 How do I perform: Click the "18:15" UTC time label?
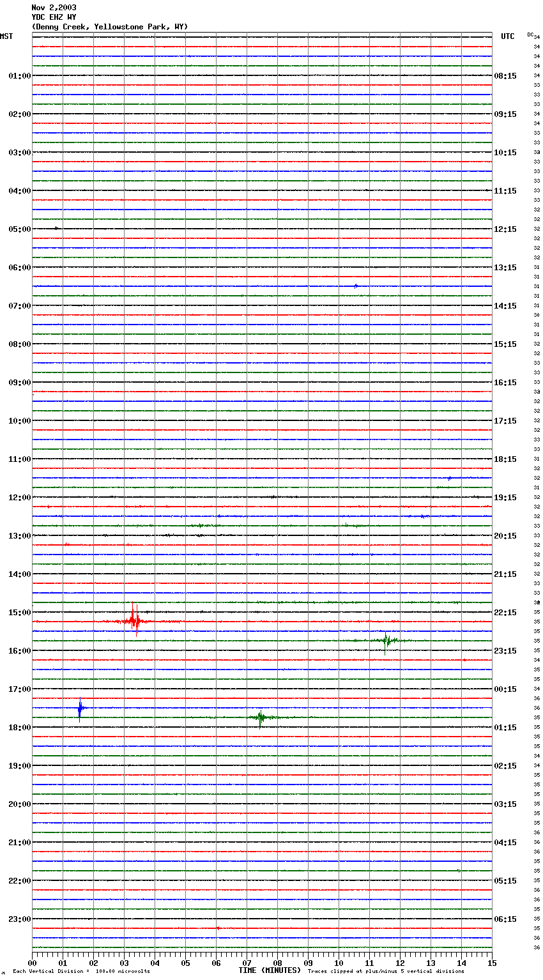[505, 459]
